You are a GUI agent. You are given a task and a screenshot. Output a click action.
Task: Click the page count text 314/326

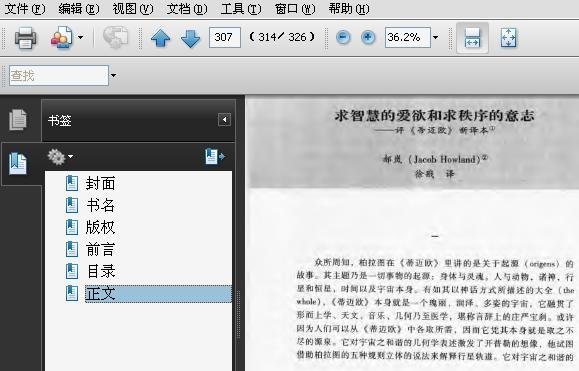click(282, 37)
